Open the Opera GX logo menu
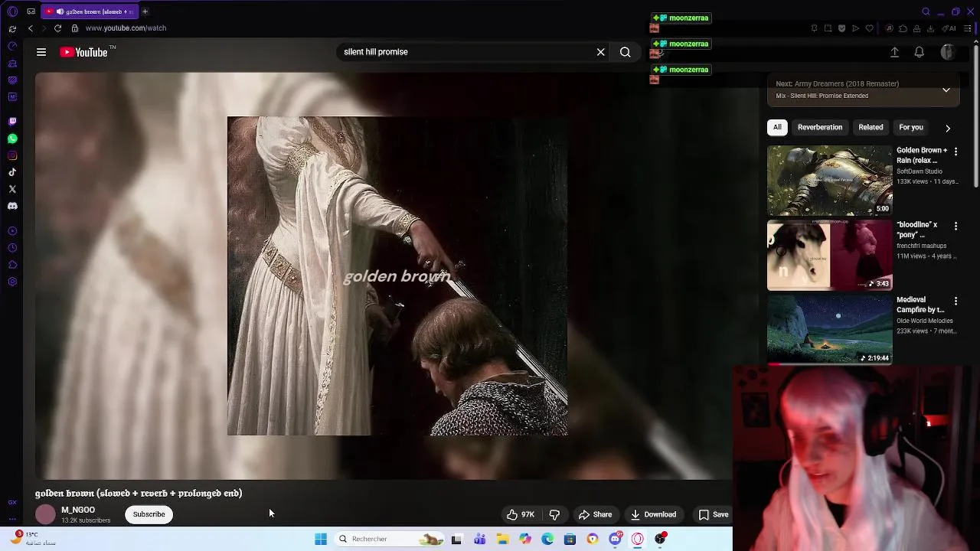This screenshot has width=980, height=551. 12,11
